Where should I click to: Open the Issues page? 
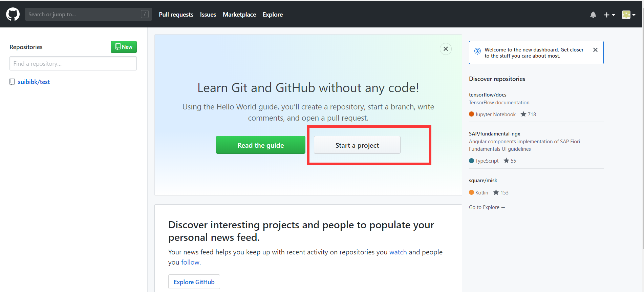[x=208, y=15]
